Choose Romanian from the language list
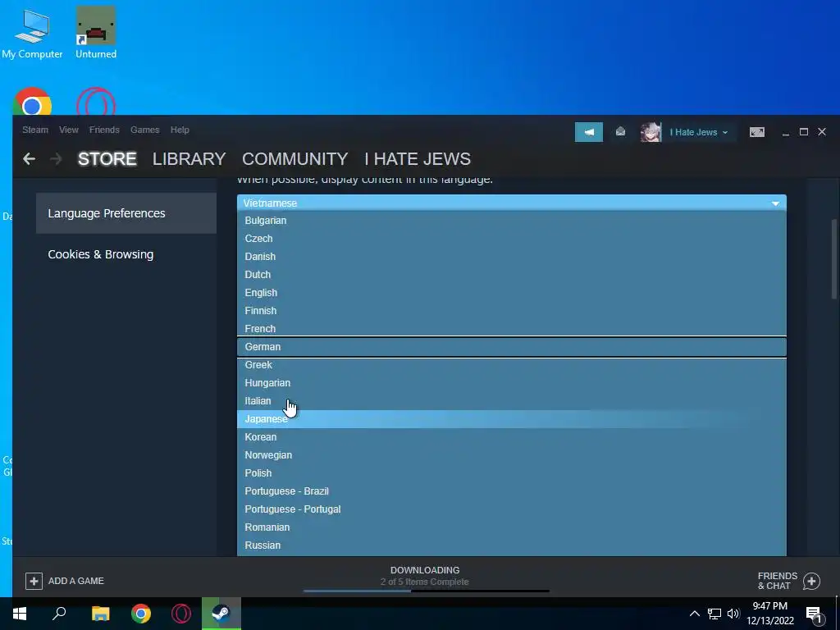This screenshot has height=630, width=840. pyautogui.click(x=512, y=527)
